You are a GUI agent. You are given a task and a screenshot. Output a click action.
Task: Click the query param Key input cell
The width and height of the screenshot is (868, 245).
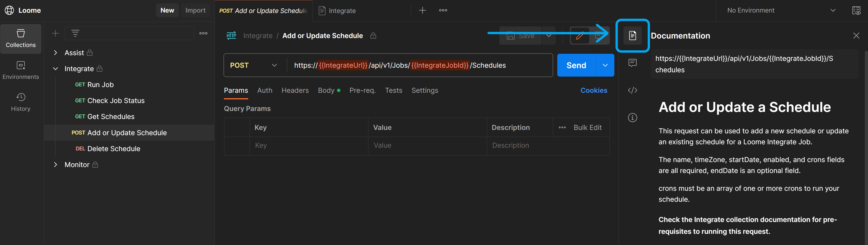click(309, 145)
